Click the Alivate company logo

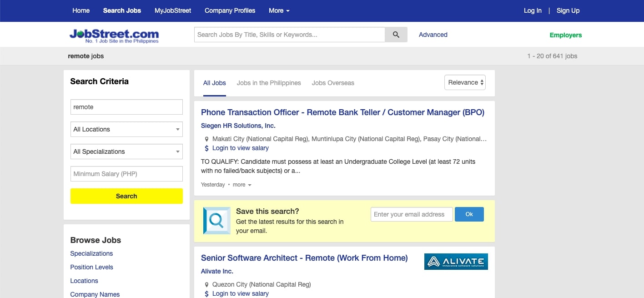(456, 262)
